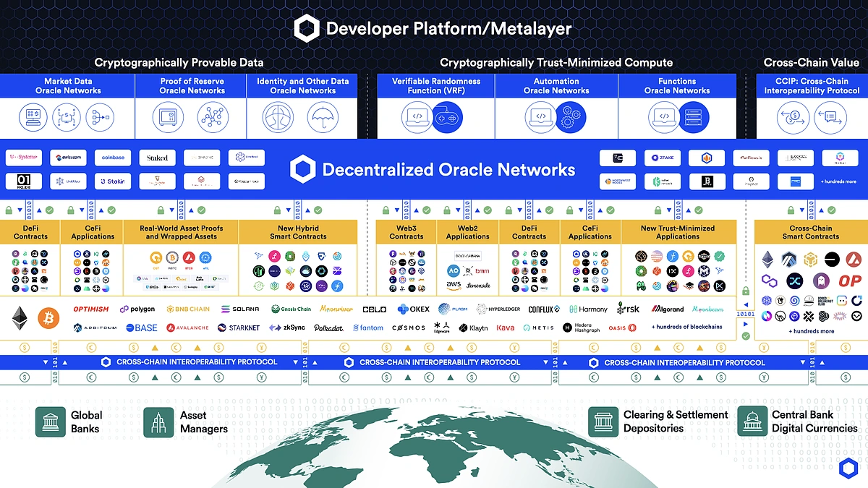
Task: Click the server stack icon under Functions
Action: [694, 116]
